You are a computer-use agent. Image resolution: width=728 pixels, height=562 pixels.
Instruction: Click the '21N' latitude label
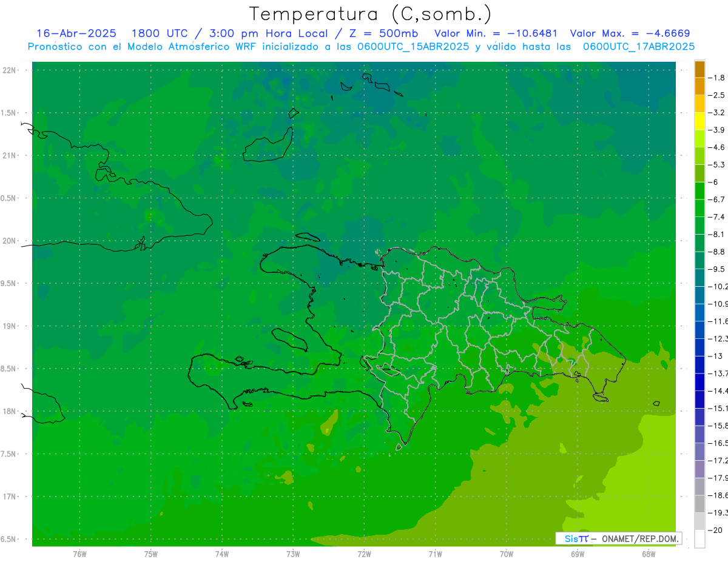(10, 155)
